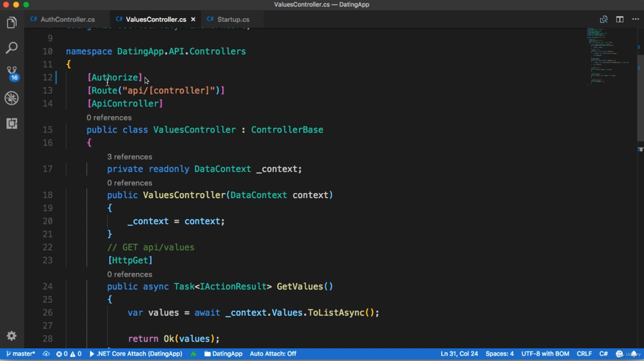Screen dimensions: 644x361
Task: Open the Explorer view in activity bar
Action: (12, 23)
